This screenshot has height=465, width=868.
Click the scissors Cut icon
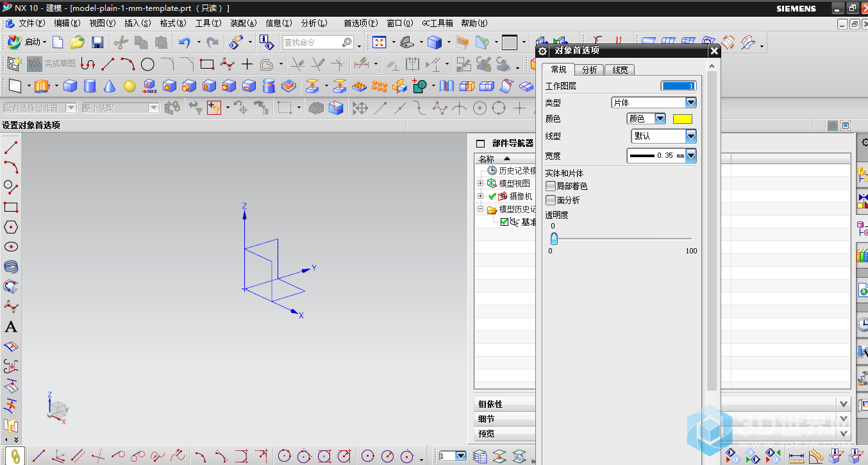point(121,42)
